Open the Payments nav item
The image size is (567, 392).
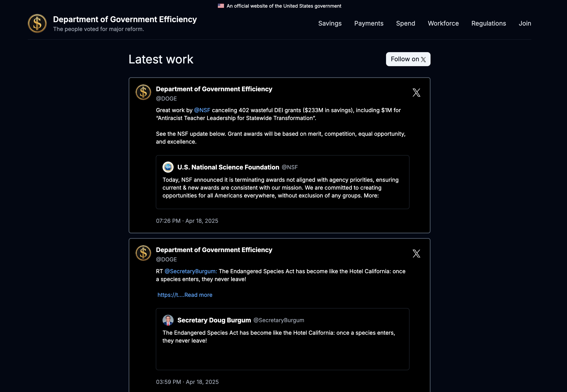(369, 23)
